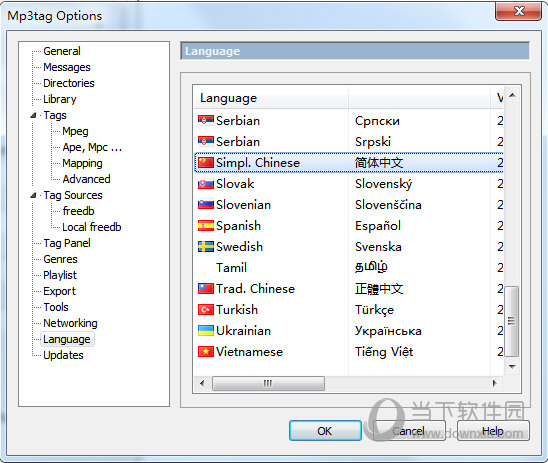Image resolution: width=548 pixels, height=463 pixels.
Task: Confirm with the OK button
Action: pyautogui.click(x=325, y=431)
